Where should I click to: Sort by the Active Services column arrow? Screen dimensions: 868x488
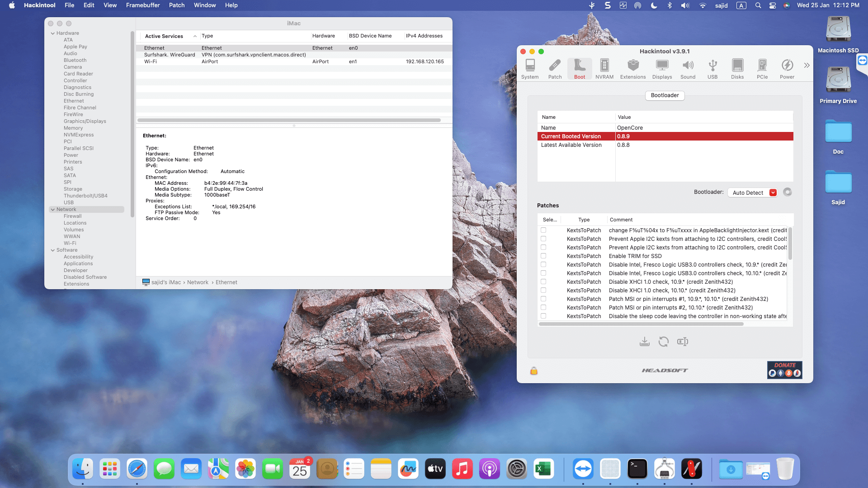195,36
